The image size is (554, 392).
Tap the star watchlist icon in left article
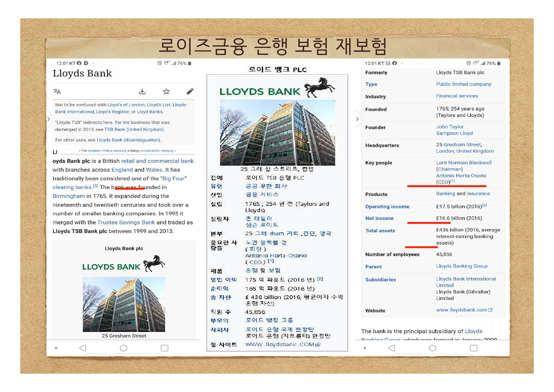click(x=166, y=91)
